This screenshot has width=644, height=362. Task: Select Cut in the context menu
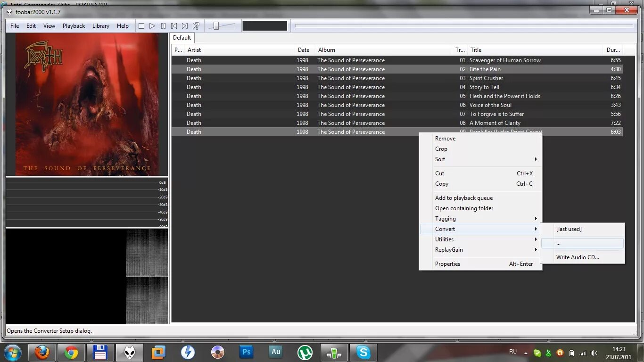pyautogui.click(x=480, y=173)
